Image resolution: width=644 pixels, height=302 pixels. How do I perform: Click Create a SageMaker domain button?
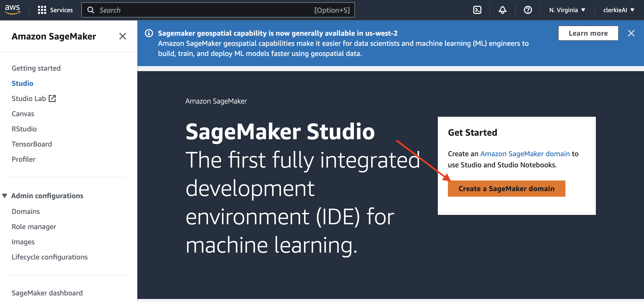point(506,189)
